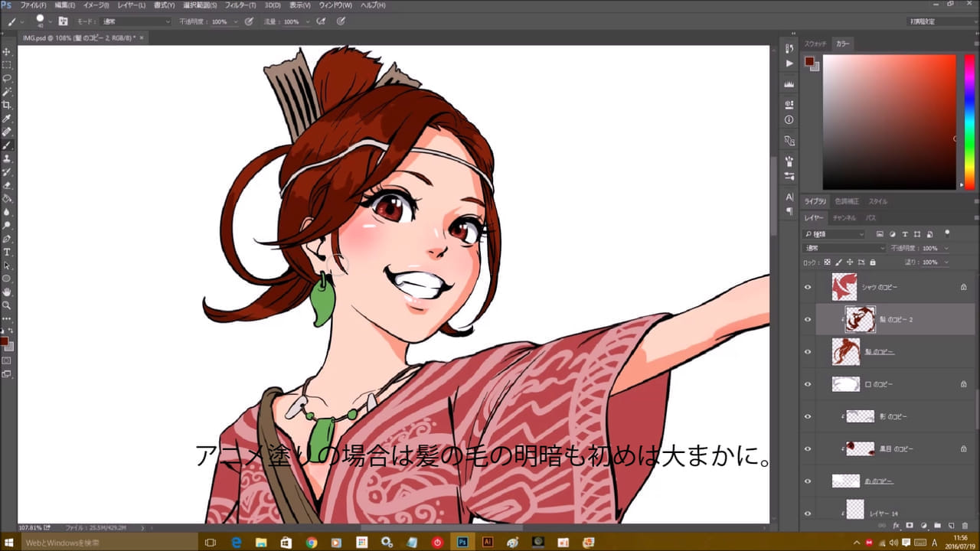Open the brush blending mode dropdown

[x=135, y=21]
